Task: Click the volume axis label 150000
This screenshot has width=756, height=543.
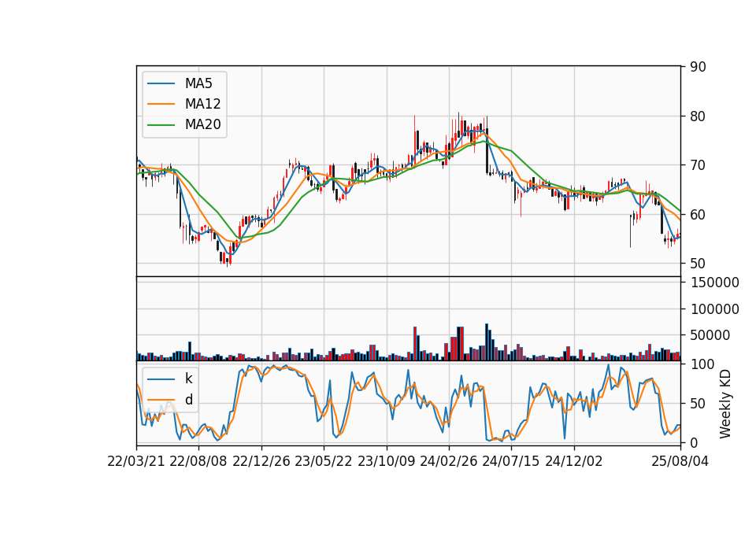Action: 714,283
